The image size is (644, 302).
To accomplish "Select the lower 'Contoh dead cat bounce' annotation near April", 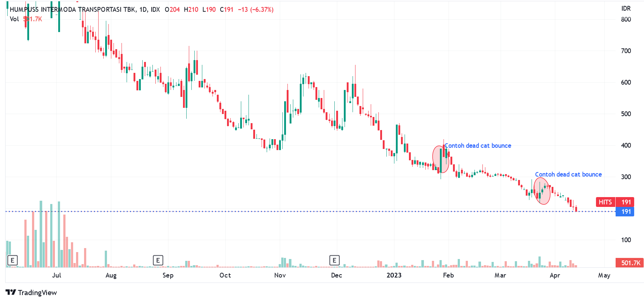I will point(568,174).
